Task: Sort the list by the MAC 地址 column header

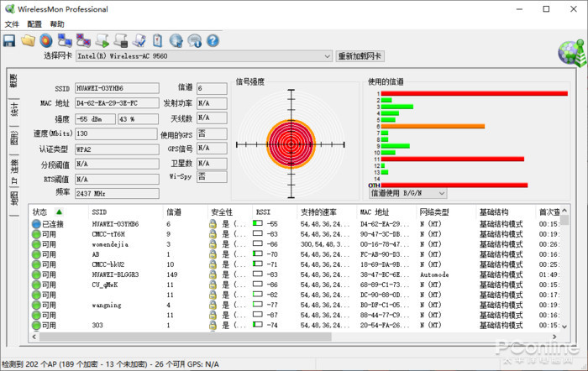Action: click(386, 212)
